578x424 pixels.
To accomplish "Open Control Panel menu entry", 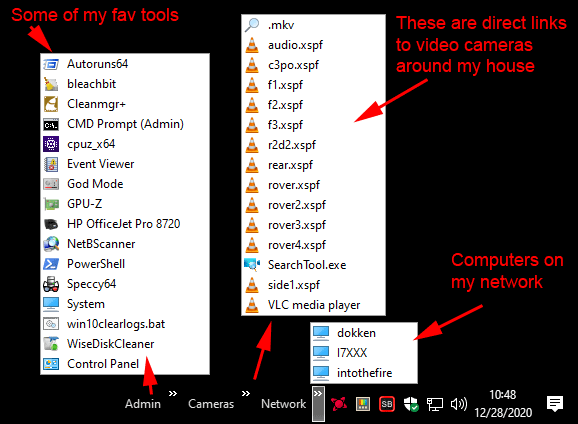I will tap(125, 364).
